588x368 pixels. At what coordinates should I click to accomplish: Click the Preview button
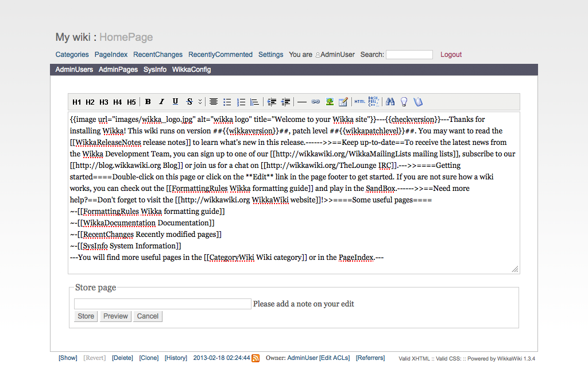click(x=115, y=316)
